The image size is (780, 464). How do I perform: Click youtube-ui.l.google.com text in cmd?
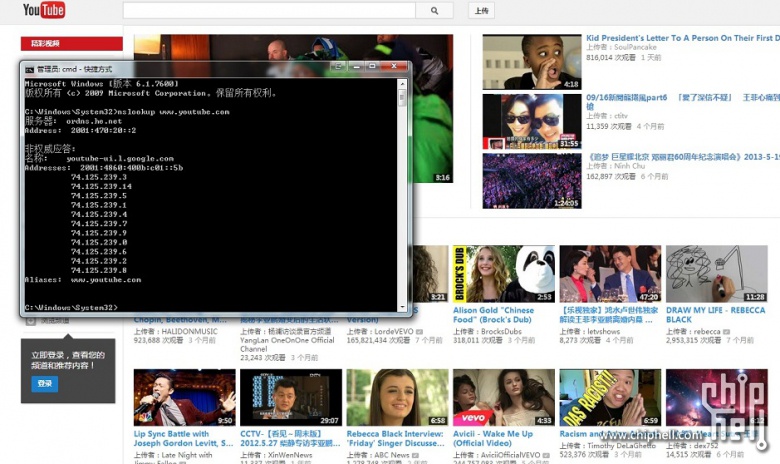click(120, 159)
